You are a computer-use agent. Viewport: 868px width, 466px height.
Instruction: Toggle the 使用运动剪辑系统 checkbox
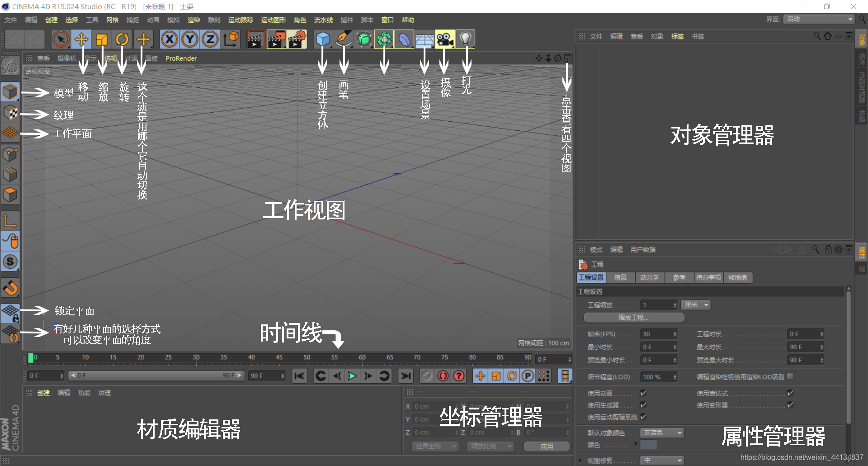(643, 417)
